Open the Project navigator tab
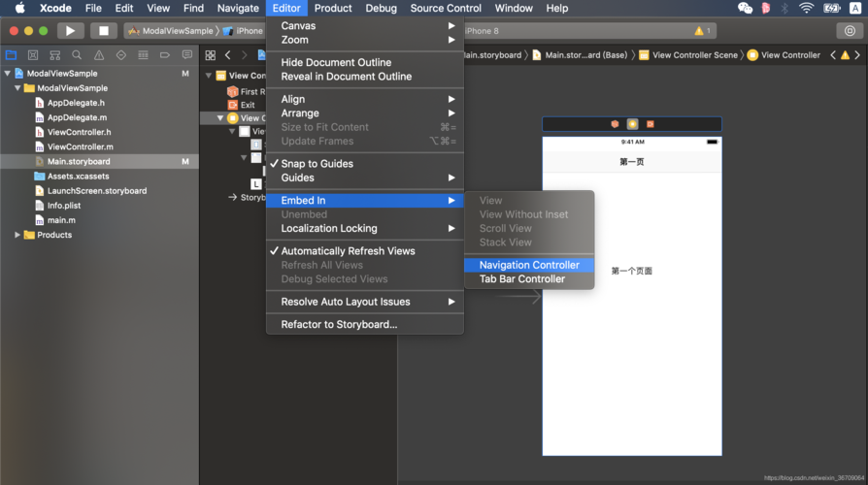 point(11,54)
